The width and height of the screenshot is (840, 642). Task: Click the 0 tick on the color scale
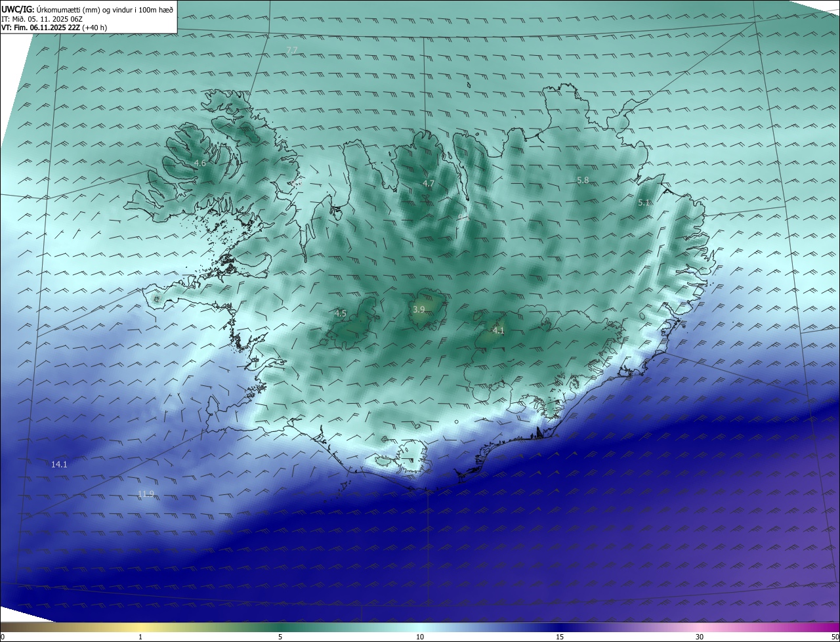pyautogui.click(x=3, y=637)
